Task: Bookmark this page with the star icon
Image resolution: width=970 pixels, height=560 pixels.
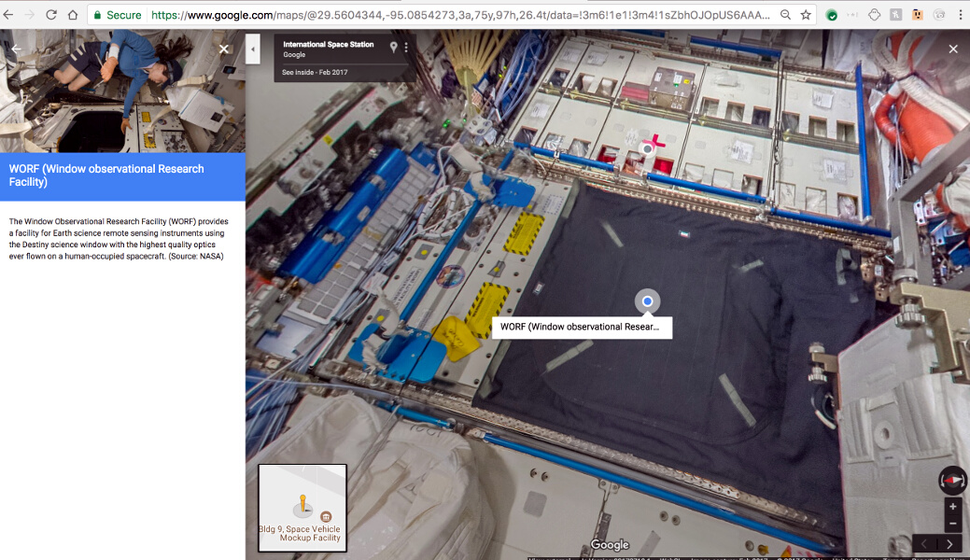Action: point(805,15)
